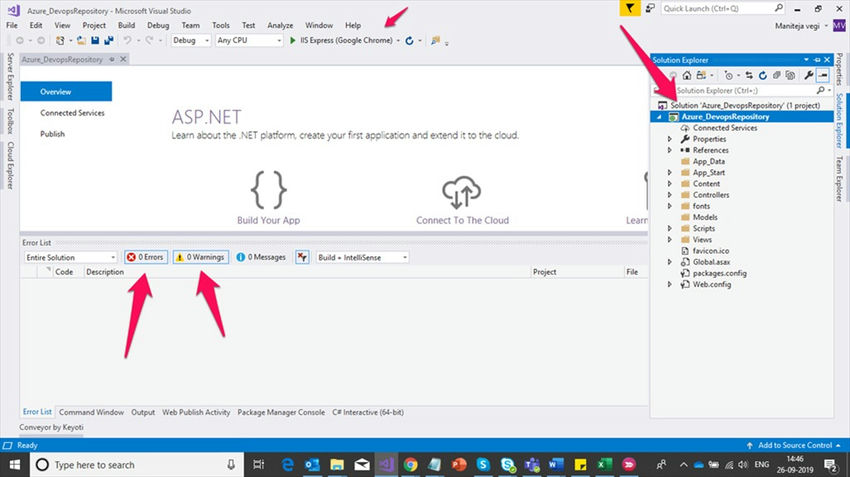Click the browser Refresh icon in toolbar
The width and height of the screenshot is (850, 477).
[409, 41]
